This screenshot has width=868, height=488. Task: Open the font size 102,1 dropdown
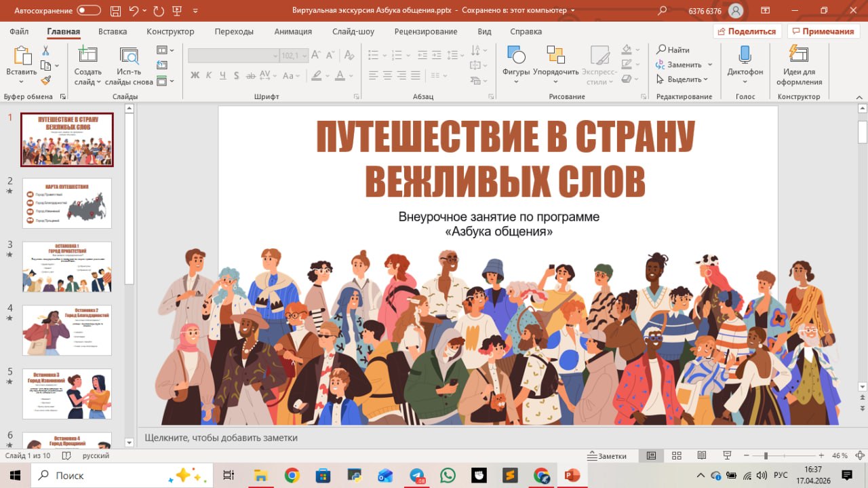304,56
